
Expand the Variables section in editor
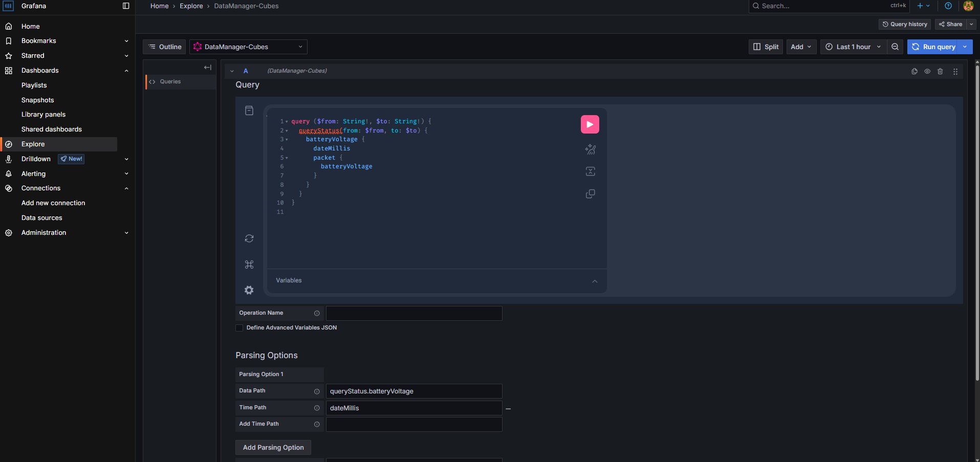[x=594, y=281]
